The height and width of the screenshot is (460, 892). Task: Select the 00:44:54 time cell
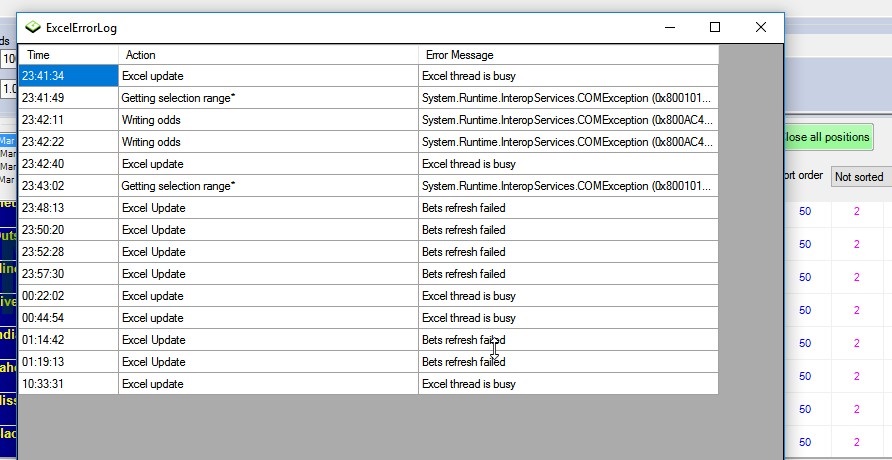click(68, 318)
